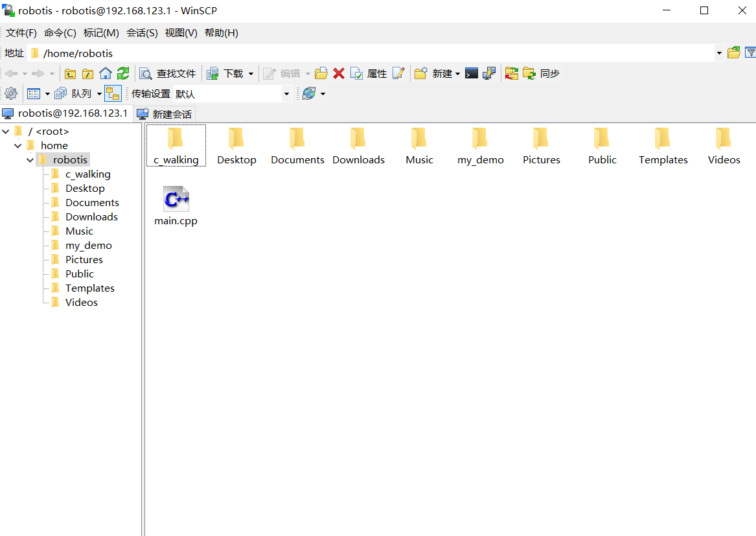Screen dimensions: 756x536
Task: Switch to robotis@192.168.123.1 session tab
Action: coord(65,113)
